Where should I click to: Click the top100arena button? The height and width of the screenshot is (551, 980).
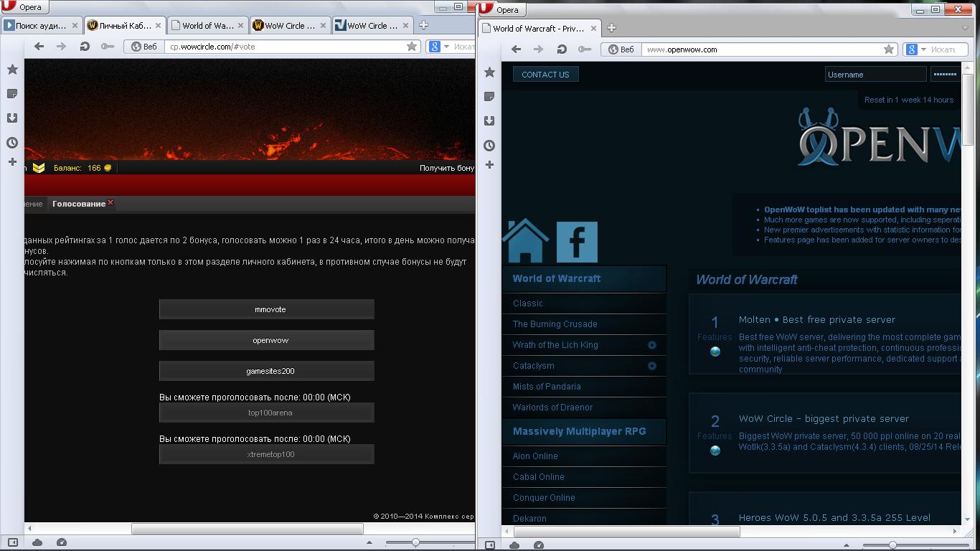tap(267, 413)
